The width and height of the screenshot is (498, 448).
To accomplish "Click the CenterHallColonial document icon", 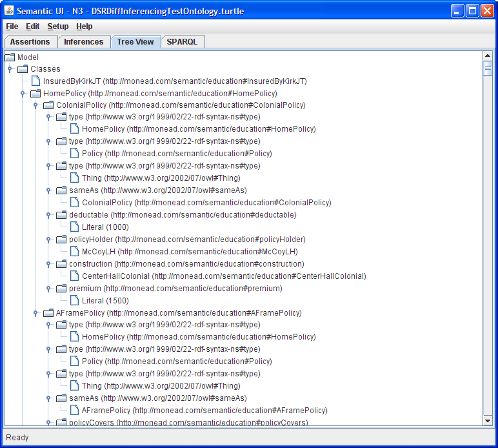I will (x=75, y=276).
